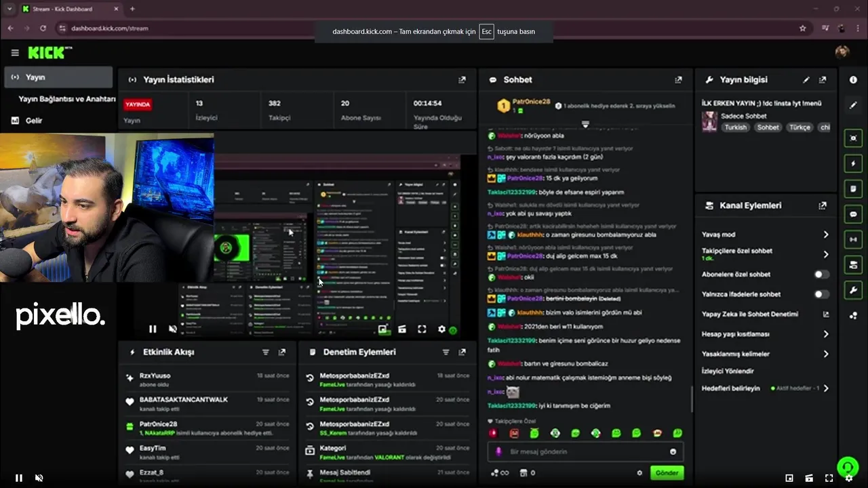Expand Hesap yaşı kısıtlaması settings
The height and width of the screenshot is (488, 868).
pyautogui.click(x=826, y=334)
